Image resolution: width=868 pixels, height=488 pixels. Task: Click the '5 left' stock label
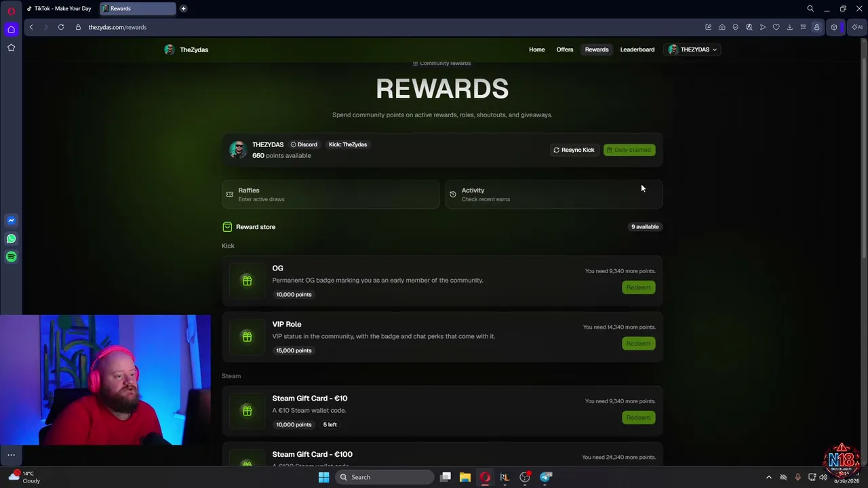point(330,425)
